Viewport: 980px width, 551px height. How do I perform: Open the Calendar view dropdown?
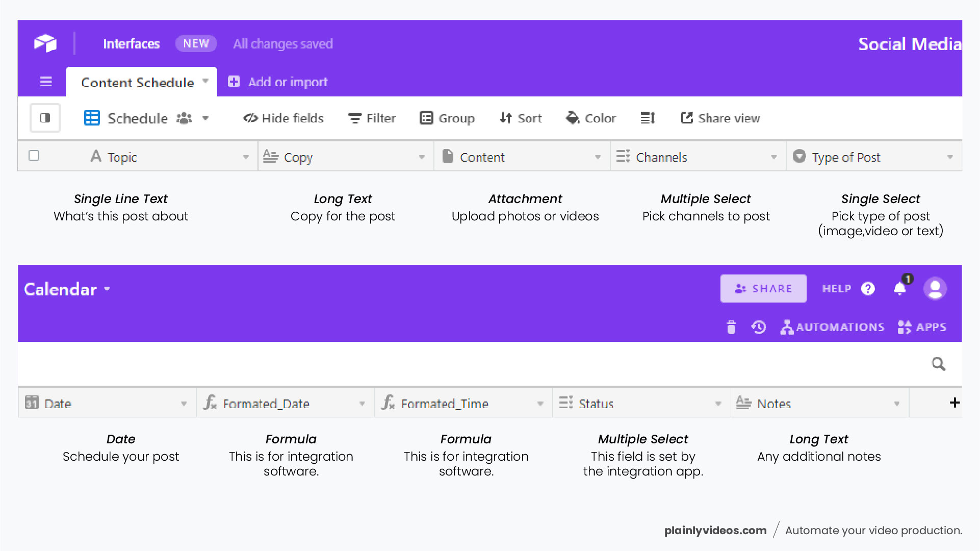click(x=108, y=289)
